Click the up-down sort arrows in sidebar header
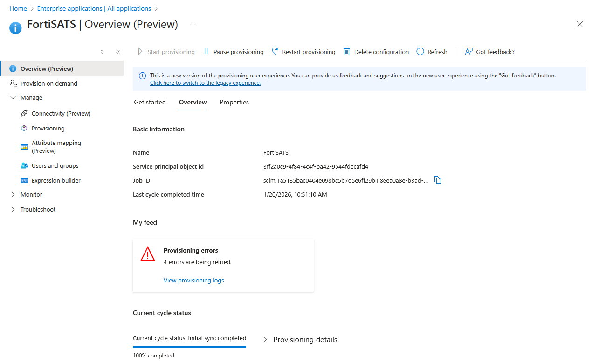 click(x=102, y=52)
